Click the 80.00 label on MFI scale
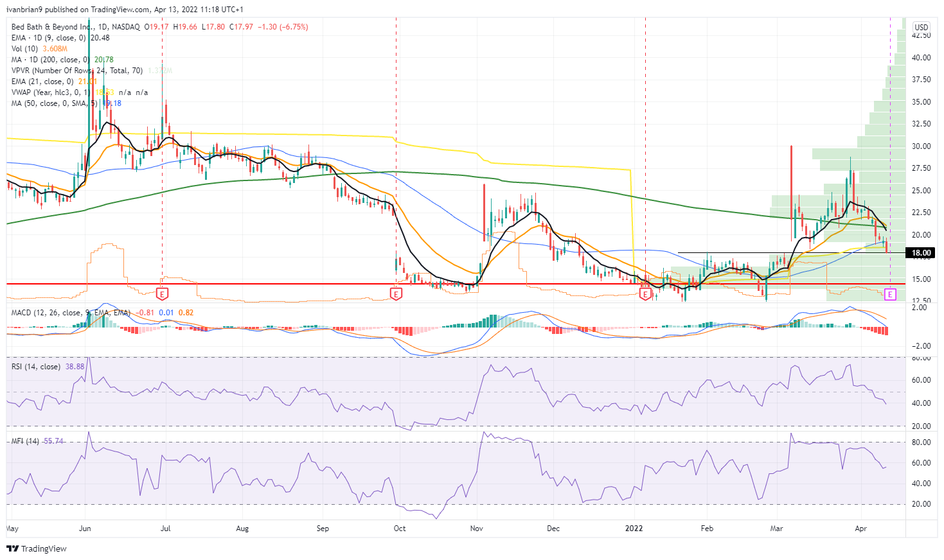 point(922,442)
